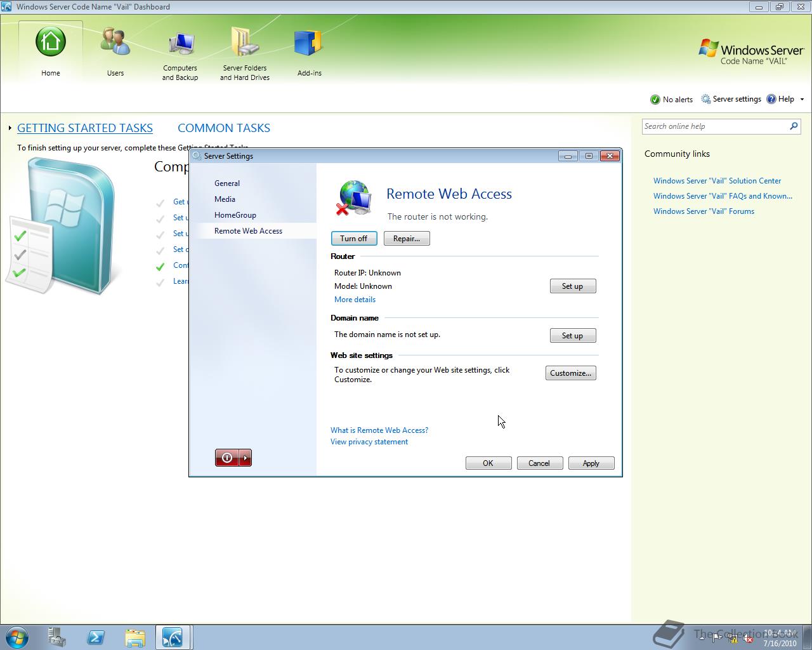This screenshot has width=812, height=650.
Task: Open Server settings from the toolbar
Action: point(731,99)
